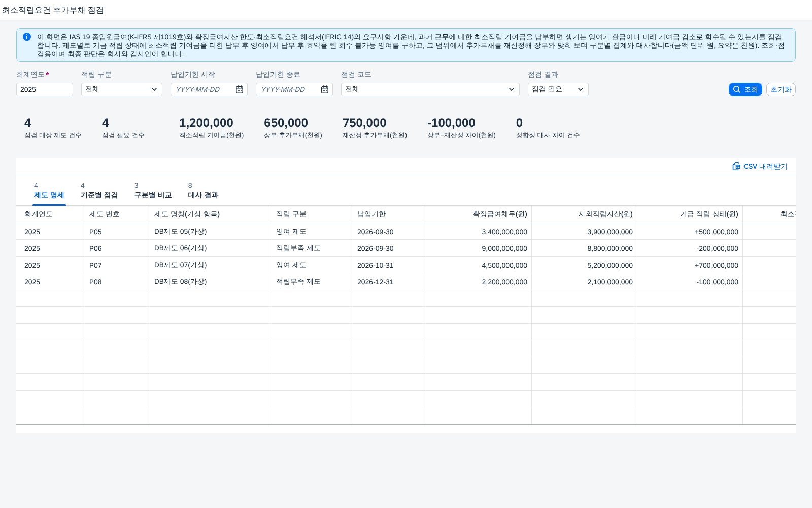Click the CSV 내려받기 export icon

click(x=736, y=166)
